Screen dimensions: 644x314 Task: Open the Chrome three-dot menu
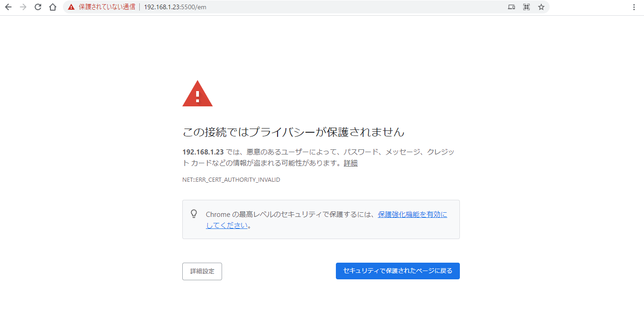point(634,7)
